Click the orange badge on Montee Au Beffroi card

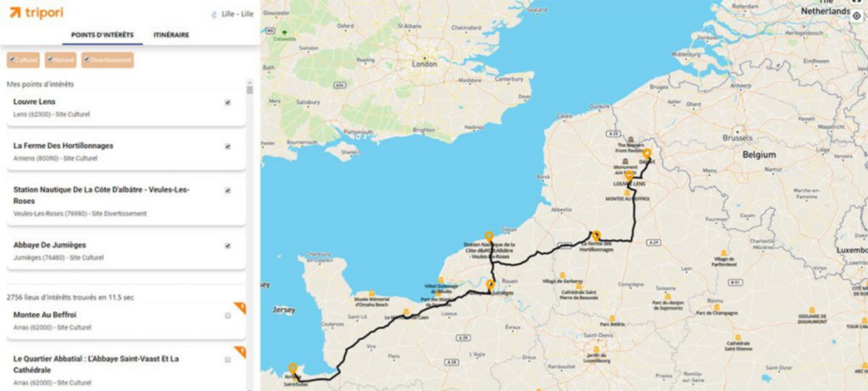(240, 308)
